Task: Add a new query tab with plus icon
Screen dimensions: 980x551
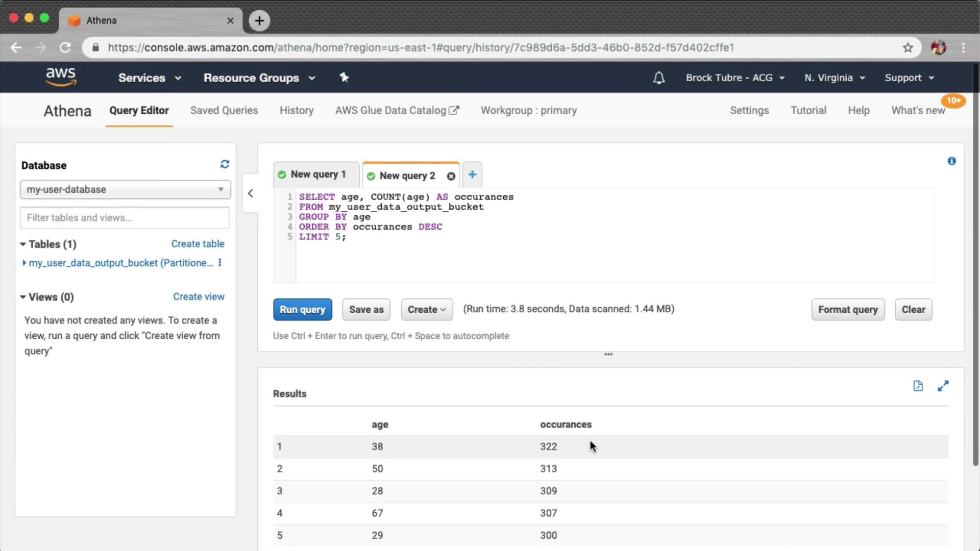Action: coord(472,174)
